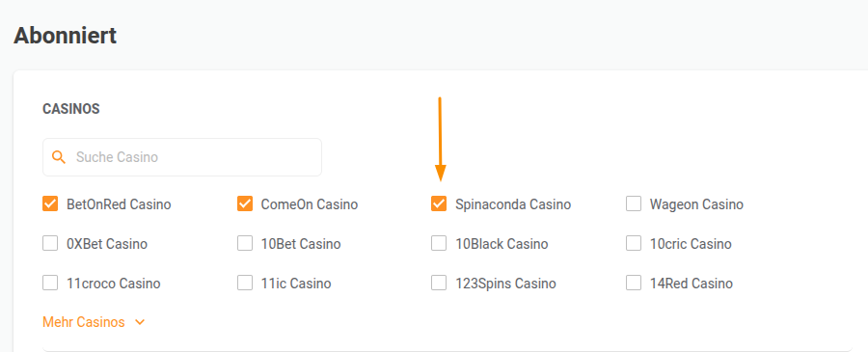Select the 11ic Casino checkbox
The image size is (868, 352).
(245, 284)
